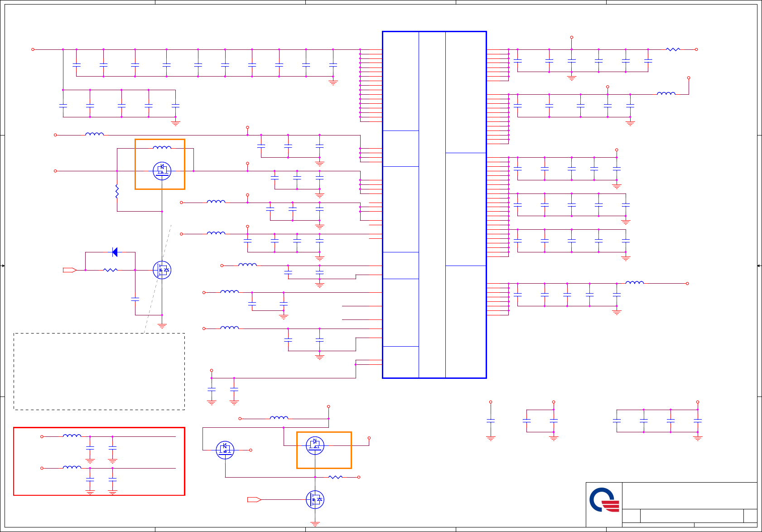
Task: Click the ground symbol under the bottom MOSFET
Action: [x=315, y=524]
